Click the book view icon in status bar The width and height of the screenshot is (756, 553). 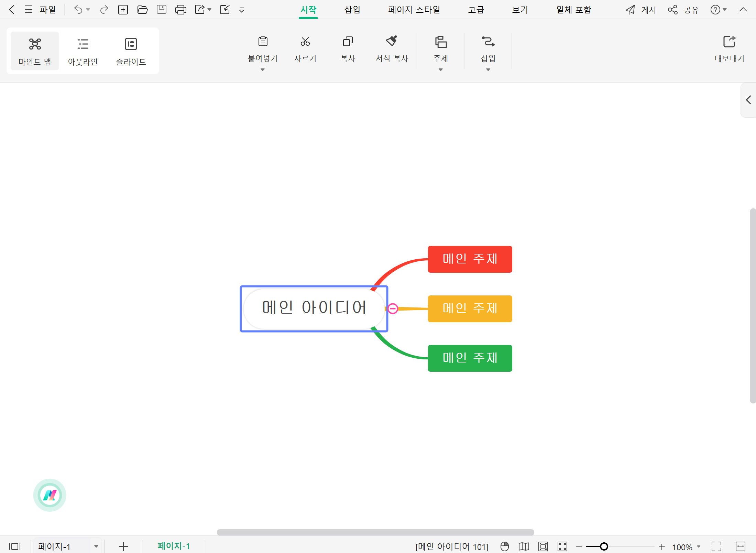point(524,546)
